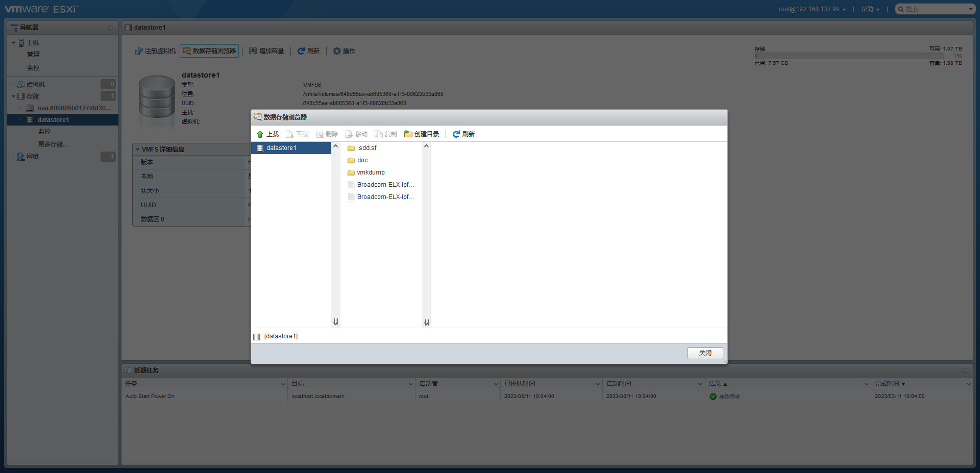Open the Help (帮助) dropdown menu

click(x=870, y=9)
